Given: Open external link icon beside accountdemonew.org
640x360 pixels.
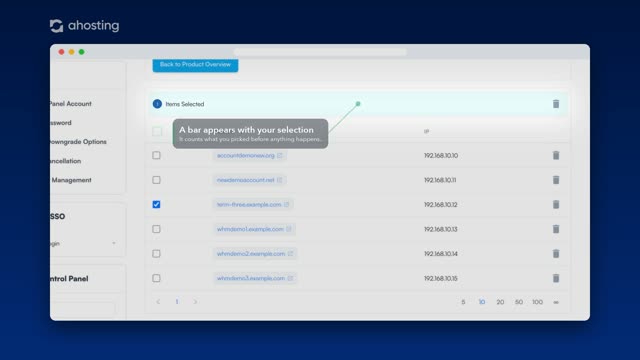Looking at the screenshot, I should point(280,156).
